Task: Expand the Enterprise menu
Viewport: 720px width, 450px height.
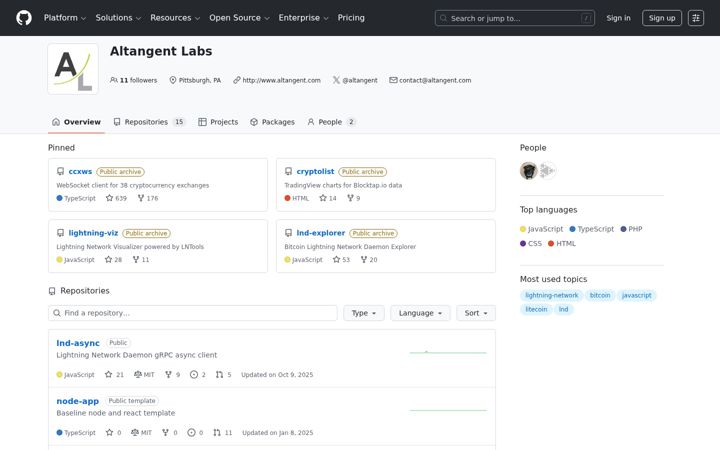Action: point(304,18)
